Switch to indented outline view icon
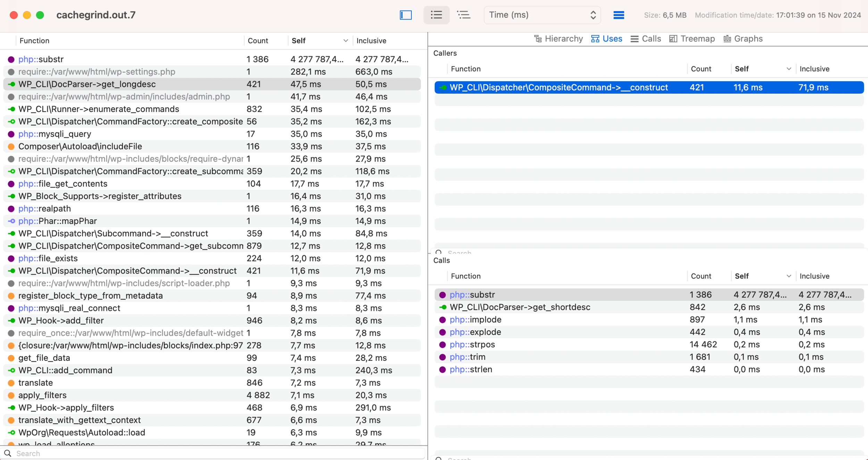This screenshot has width=868, height=460. click(x=464, y=15)
